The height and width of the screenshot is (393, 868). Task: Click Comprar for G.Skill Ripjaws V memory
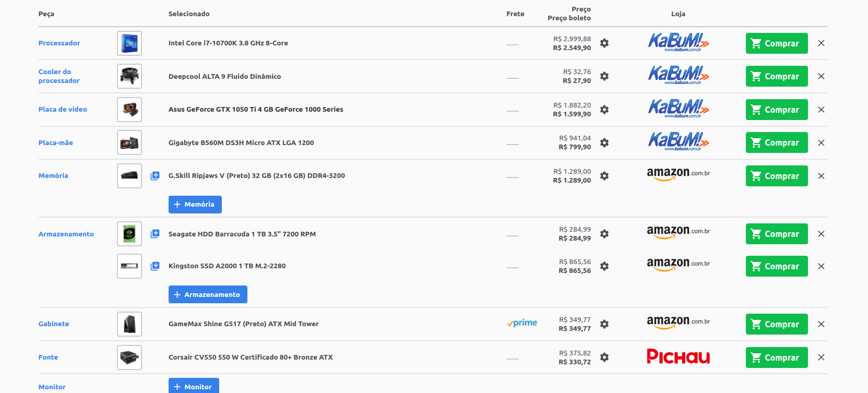click(x=777, y=176)
